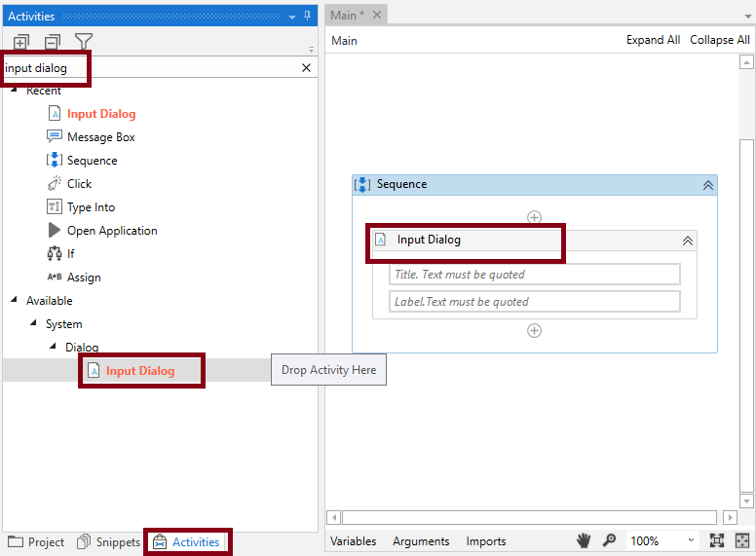Image resolution: width=756 pixels, height=556 pixels.
Task: Select Sequence activity in Recent list
Action: point(93,161)
